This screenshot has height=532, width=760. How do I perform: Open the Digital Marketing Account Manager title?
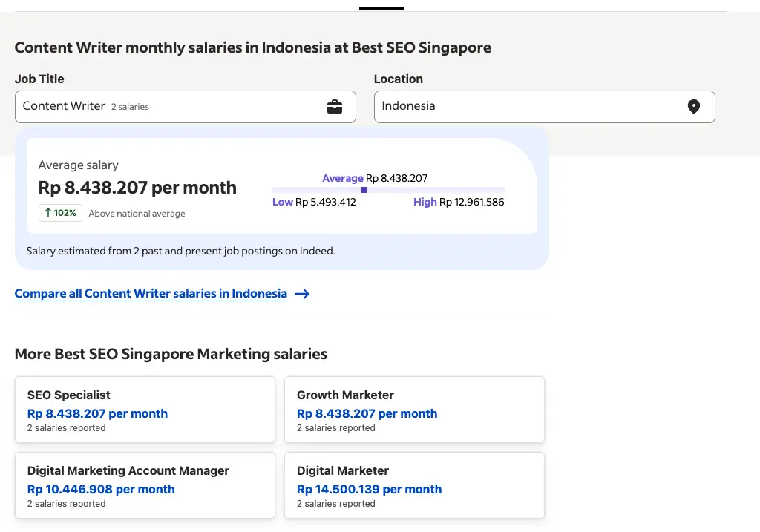pyautogui.click(x=128, y=470)
